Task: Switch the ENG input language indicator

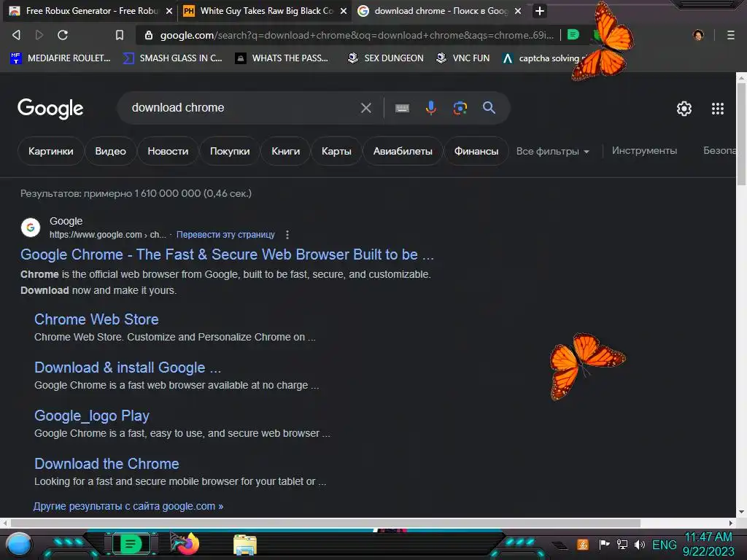Action: tap(664, 545)
